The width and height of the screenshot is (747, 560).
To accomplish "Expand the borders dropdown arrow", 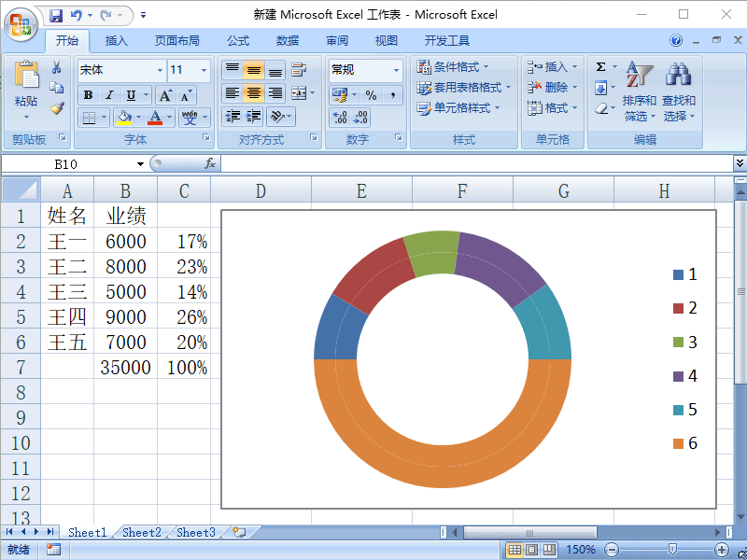I will coord(105,117).
